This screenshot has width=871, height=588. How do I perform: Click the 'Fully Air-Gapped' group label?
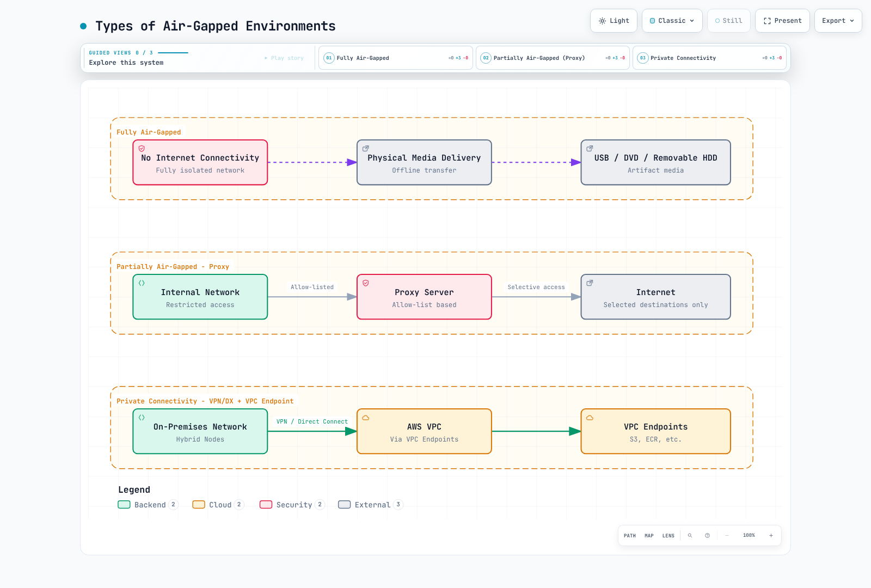(149, 132)
